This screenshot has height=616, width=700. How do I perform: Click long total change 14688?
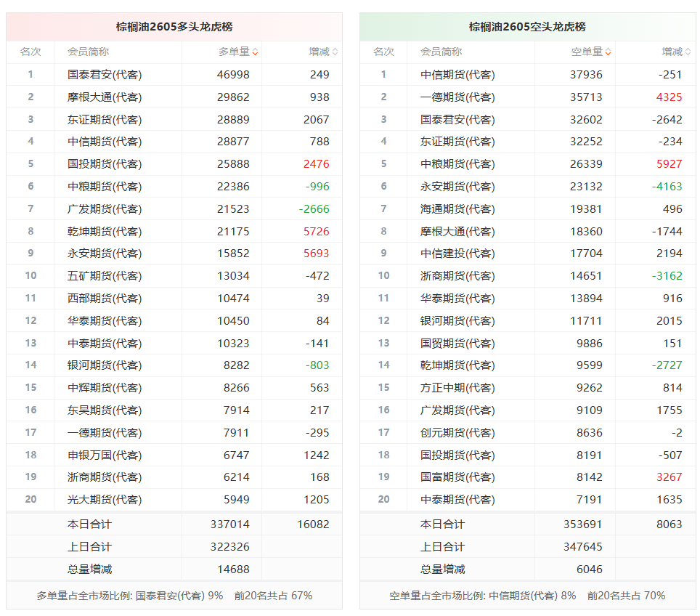233,570
